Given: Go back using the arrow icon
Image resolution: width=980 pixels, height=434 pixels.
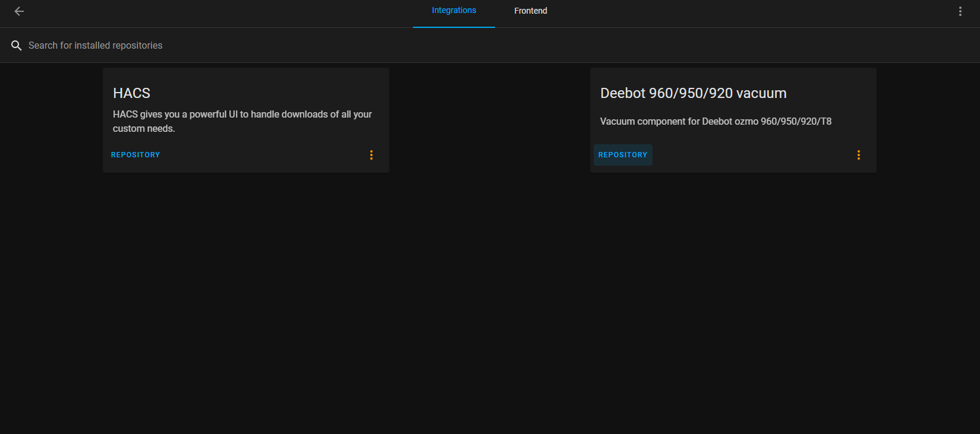Looking at the screenshot, I should click(19, 11).
